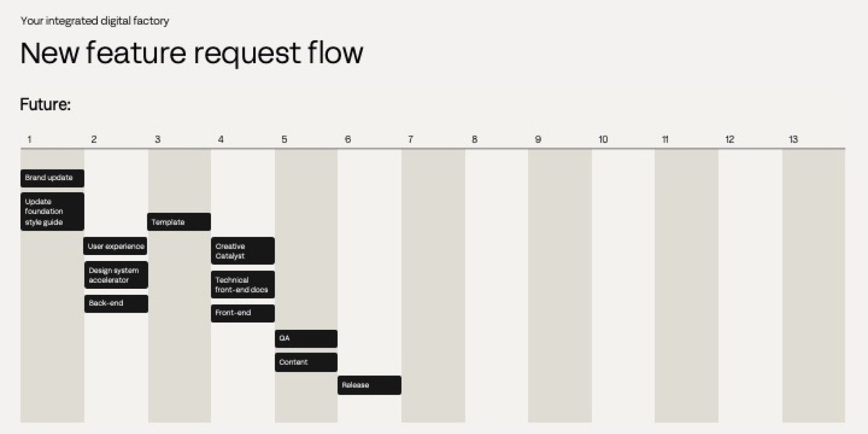
Task: Click the Back-end task block
Action: tap(116, 304)
